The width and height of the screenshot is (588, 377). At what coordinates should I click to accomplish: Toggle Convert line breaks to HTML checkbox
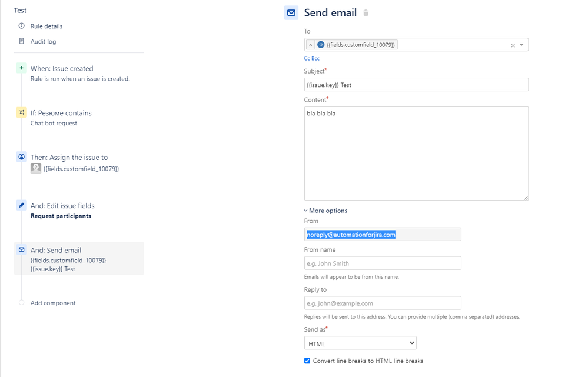coord(307,361)
